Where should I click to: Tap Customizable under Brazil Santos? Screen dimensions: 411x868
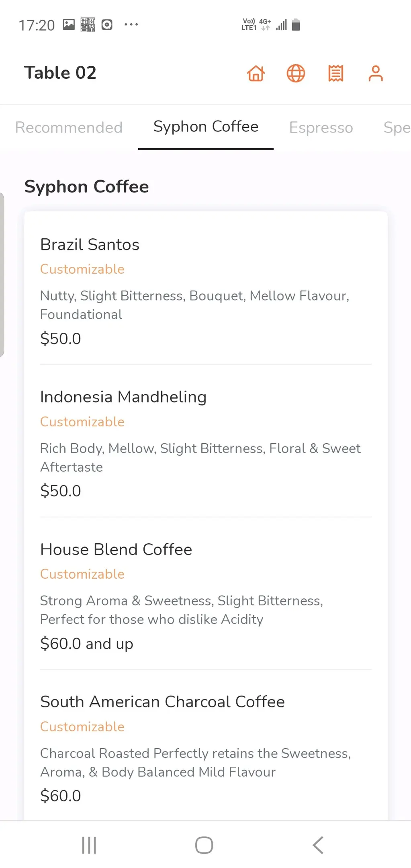[x=82, y=269]
